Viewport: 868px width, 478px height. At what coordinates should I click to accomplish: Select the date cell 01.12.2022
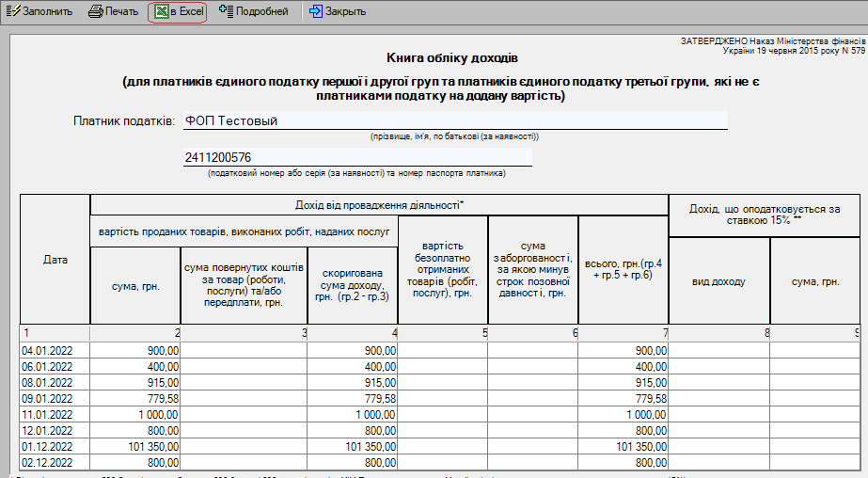click(x=55, y=446)
